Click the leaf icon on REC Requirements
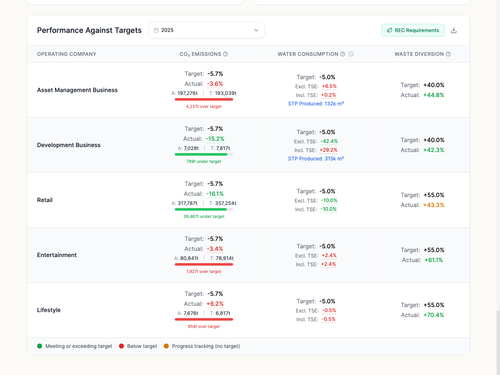Image resolution: width=500 pixels, height=375 pixels. (389, 30)
